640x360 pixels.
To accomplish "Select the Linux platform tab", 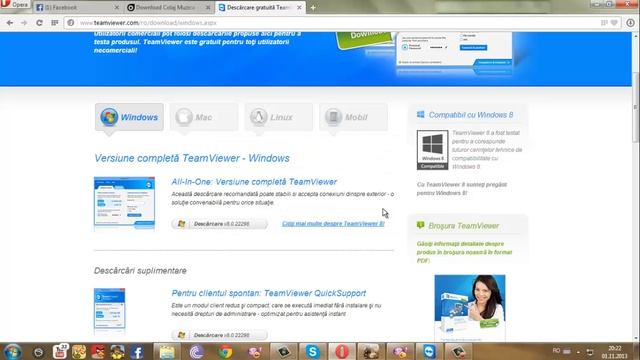I will [x=279, y=117].
